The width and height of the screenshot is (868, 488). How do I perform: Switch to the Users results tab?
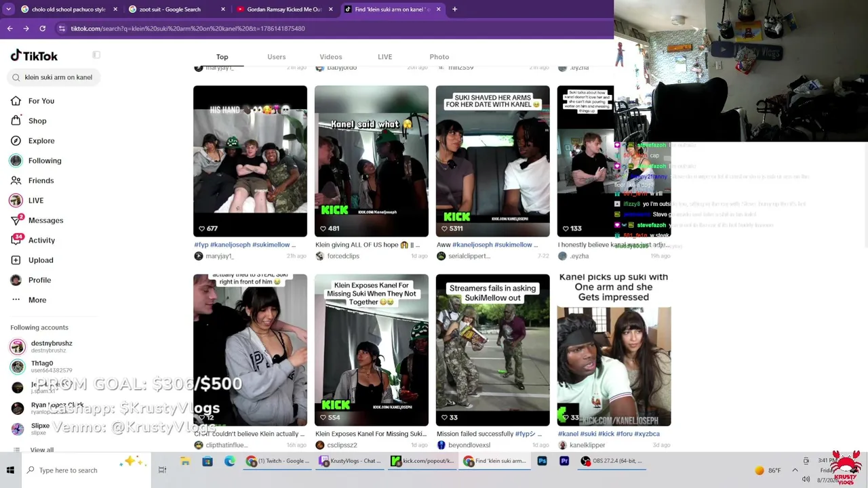coord(276,57)
